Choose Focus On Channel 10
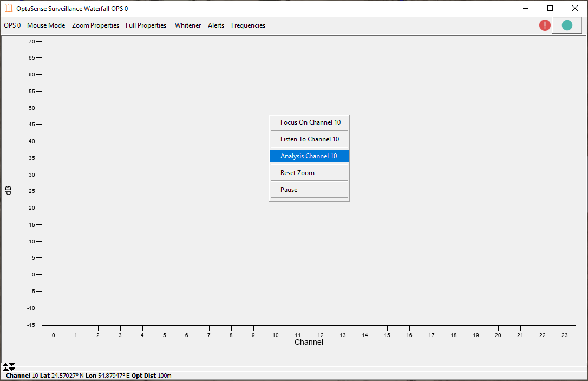Screen dimensions: 588x381 (310, 122)
